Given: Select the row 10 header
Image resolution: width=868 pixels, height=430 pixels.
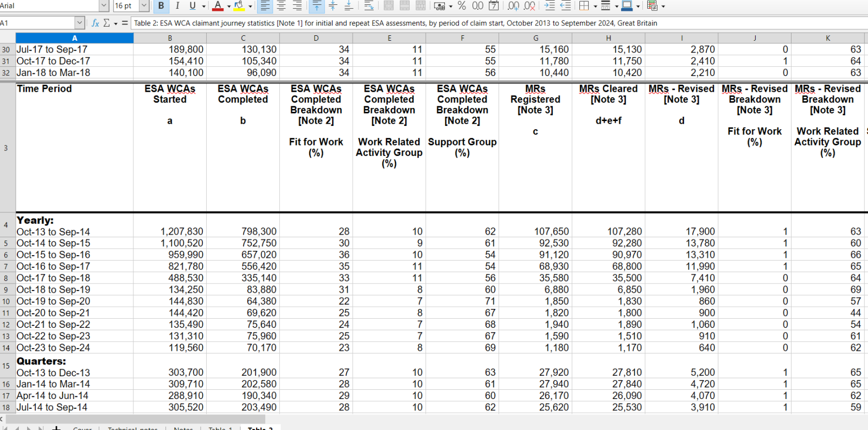Looking at the screenshot, I should coord(6,301).
